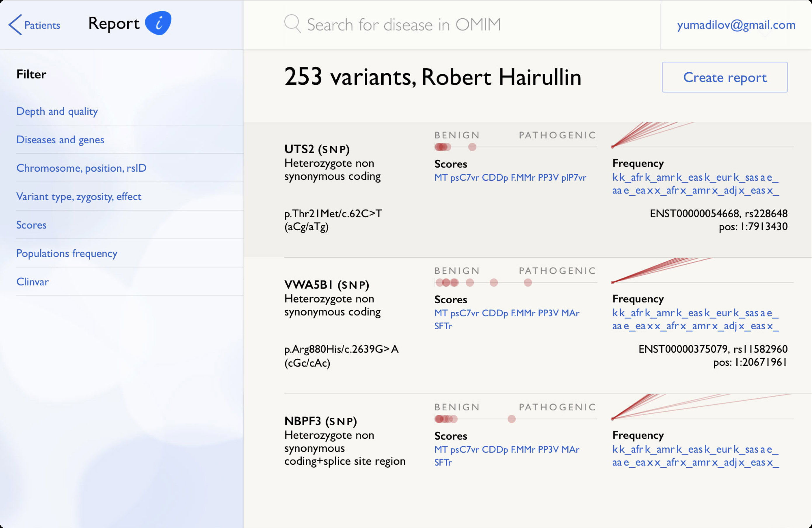Viewport: 812px width, 528px height.
Task: Click UTS2 benign-pathogenic score slider dot
Action: (x=472, y=147)
